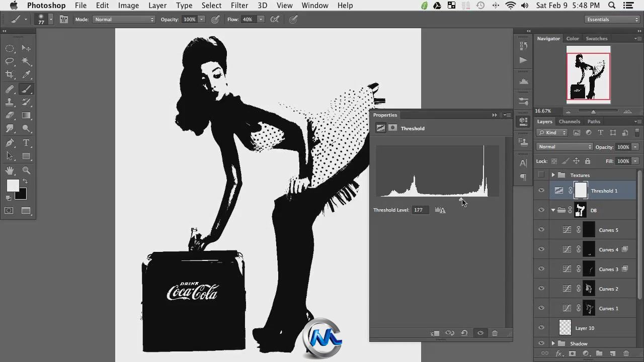Open the Opacity dropdown in options bar
Screen dimensions: 644x362
click(201, 20)
